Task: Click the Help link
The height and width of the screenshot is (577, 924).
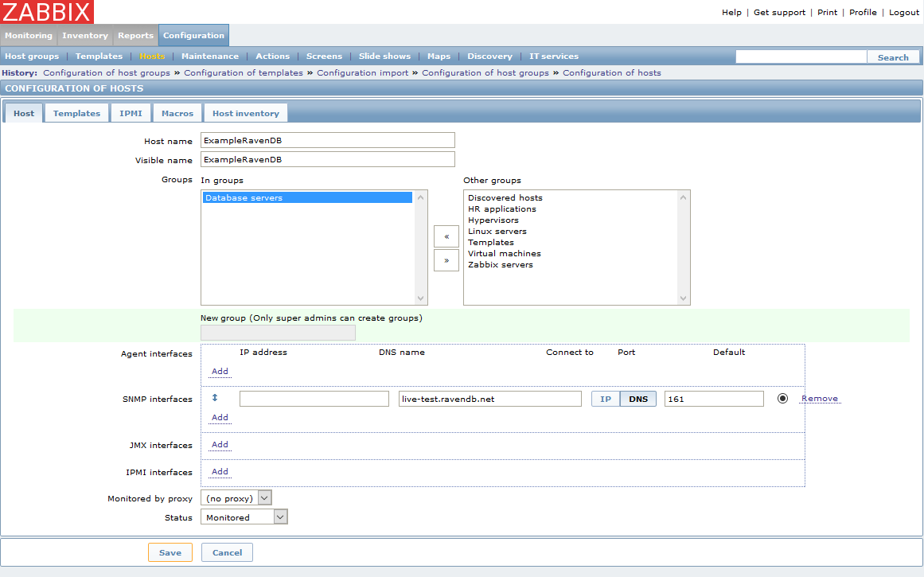Action: click(731, 13)
